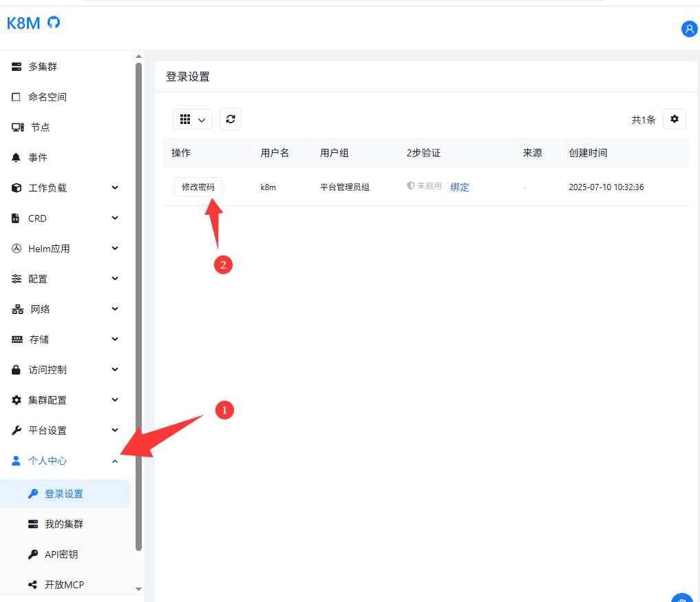Expand the 集群配置 menu chevron

pos(115,399)
